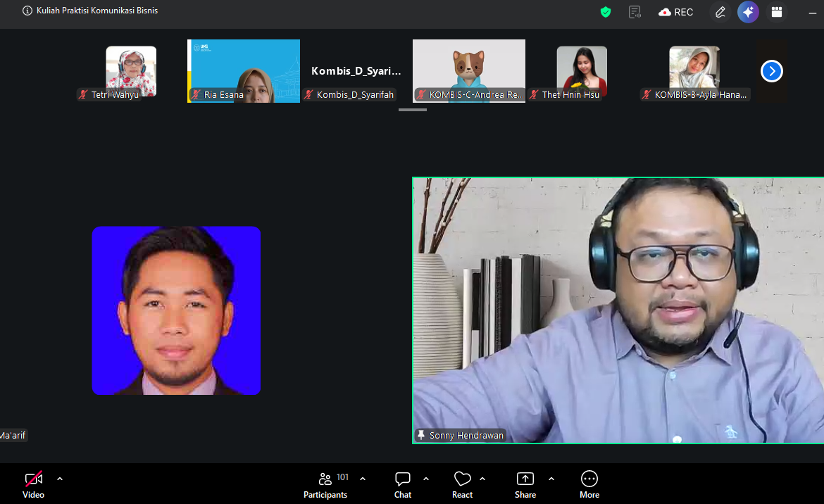
Task: Show next participants with the blue arrow
Action: click(771, 71)
